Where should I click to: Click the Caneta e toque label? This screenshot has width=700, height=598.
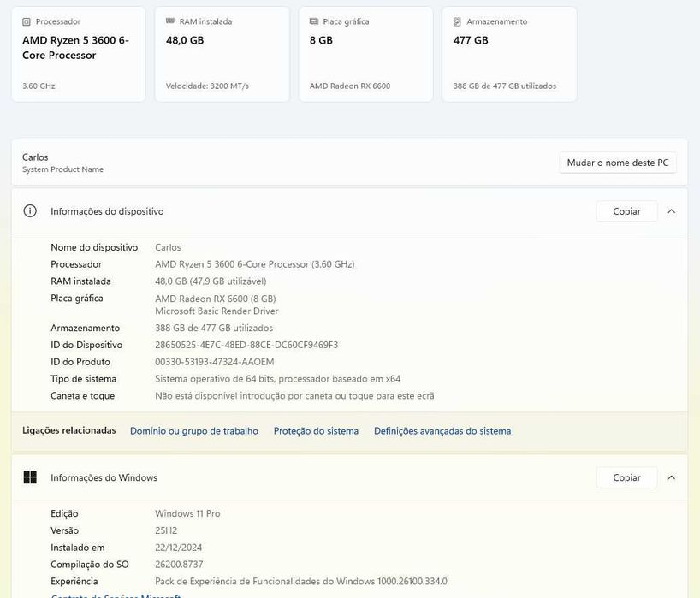83,396
